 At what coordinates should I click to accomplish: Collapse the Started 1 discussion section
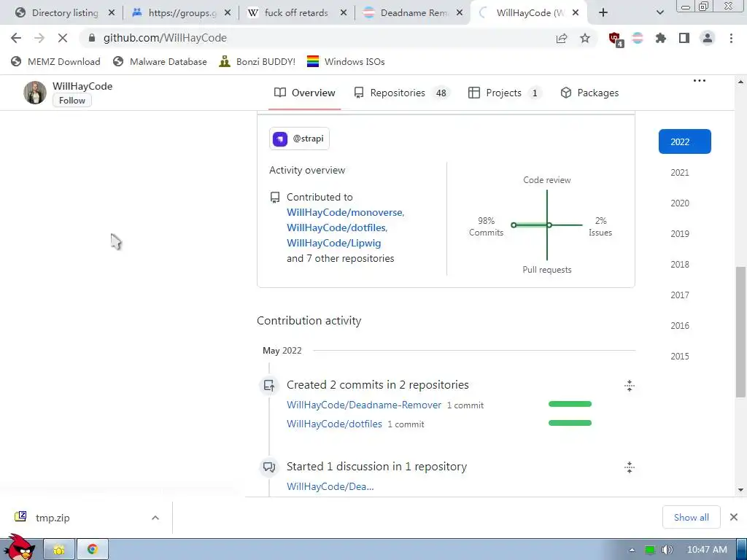click(630, 467)
